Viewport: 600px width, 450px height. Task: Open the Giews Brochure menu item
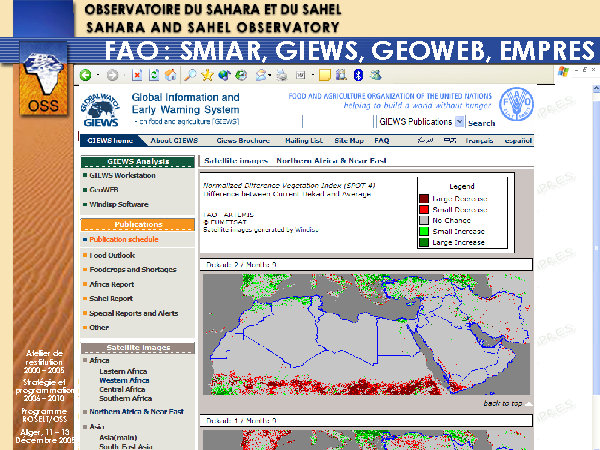[243, 141]
